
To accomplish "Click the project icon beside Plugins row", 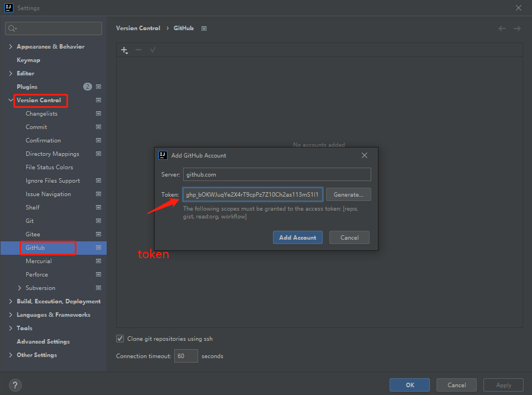I will coord(98,87).
